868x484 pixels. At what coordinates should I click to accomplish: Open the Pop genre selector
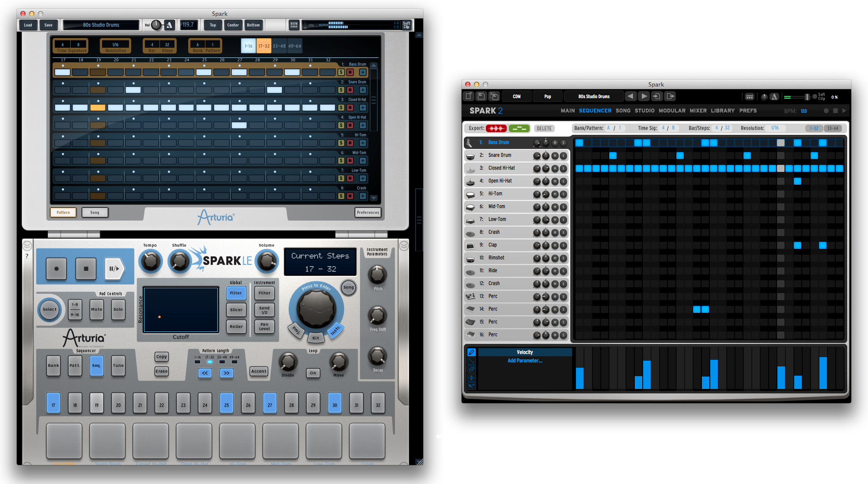548,96
